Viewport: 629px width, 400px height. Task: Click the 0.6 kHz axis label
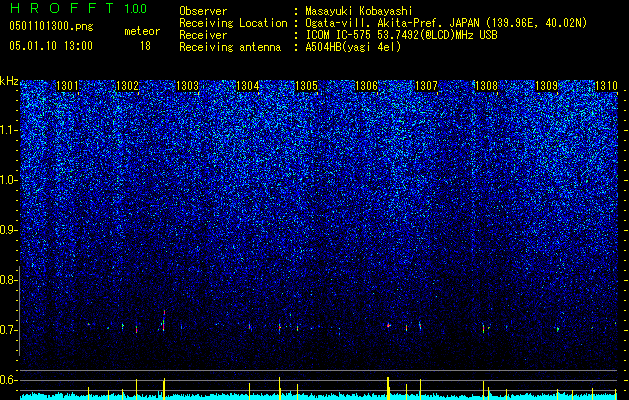[8, 380]
